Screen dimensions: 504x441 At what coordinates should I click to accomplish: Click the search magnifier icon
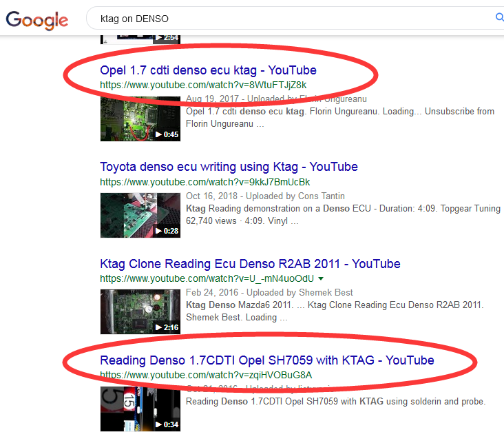[x=499, y=17]
